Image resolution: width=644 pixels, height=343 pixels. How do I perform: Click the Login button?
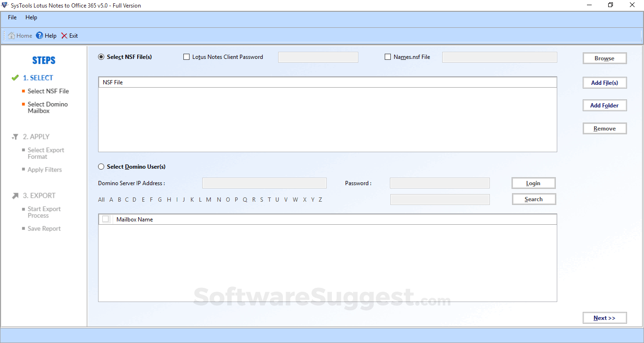534,183
